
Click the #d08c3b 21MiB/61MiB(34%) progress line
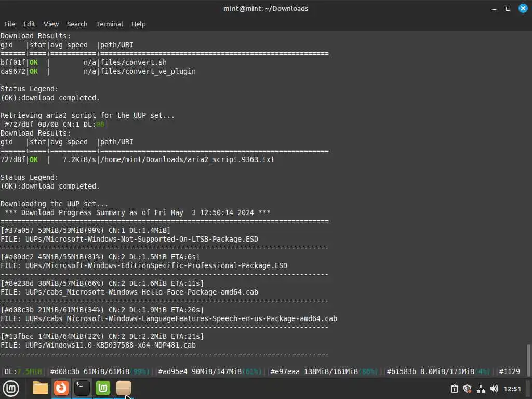102,310
